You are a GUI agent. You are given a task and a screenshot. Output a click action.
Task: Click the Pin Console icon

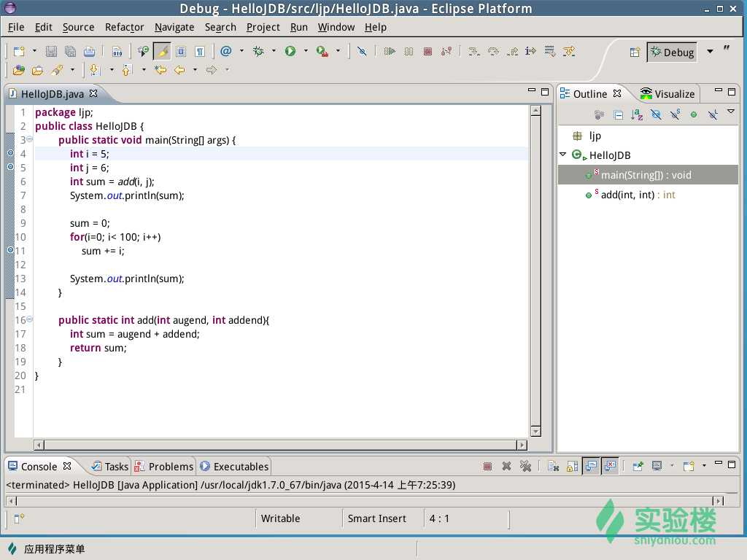[638, 466]
